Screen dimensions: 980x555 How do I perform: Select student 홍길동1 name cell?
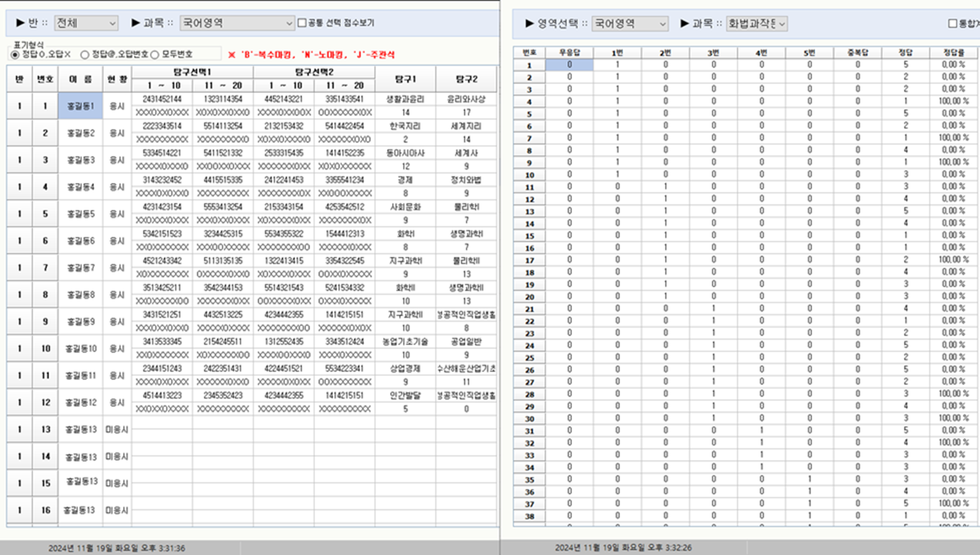tap(80, 106)
